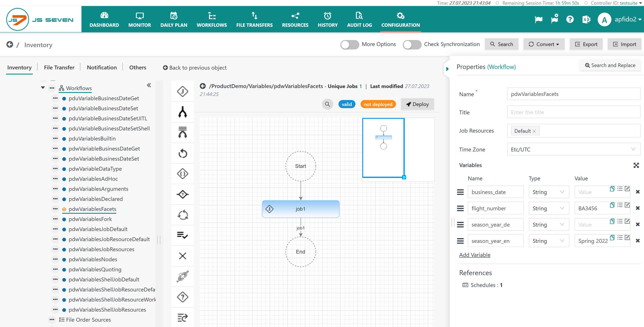Collapse the Workflows tree folder
The image size is (644, 327).
[x=43, y=88]
